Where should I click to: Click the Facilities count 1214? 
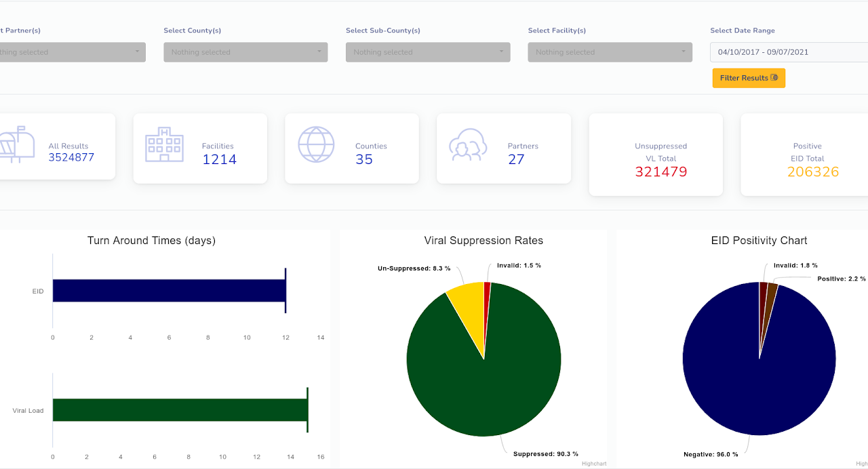(x=219, y=159)
